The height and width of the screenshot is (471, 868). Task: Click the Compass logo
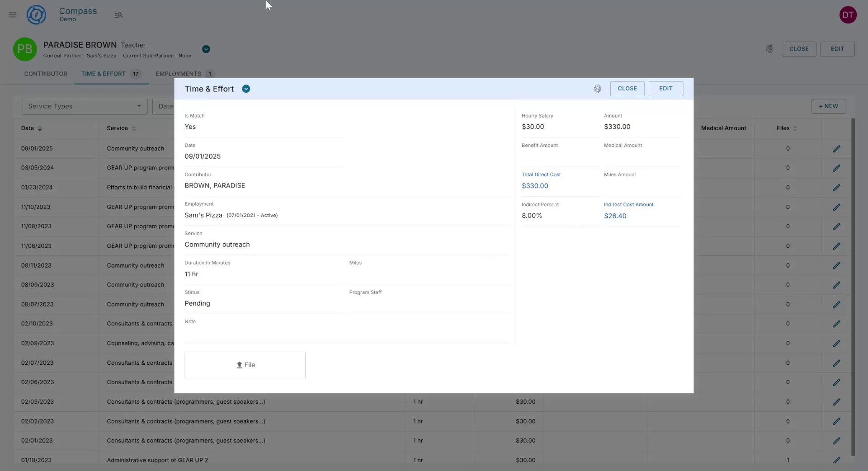pos(36,14)
